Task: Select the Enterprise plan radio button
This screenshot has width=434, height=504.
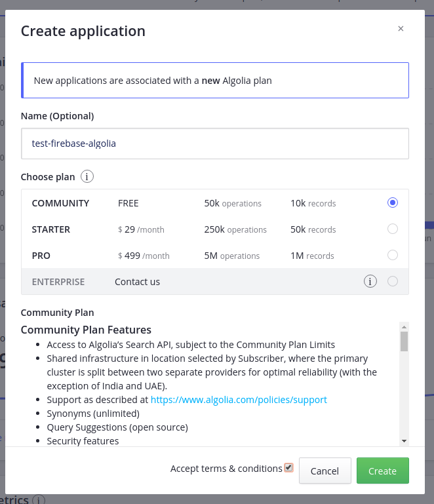Action: [393, 281]
